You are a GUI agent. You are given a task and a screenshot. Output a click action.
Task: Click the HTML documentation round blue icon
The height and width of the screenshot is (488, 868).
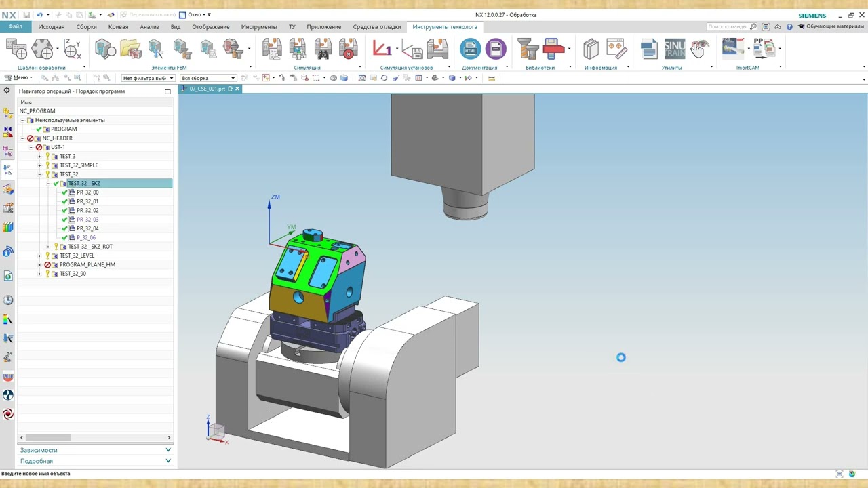[470, 49]
